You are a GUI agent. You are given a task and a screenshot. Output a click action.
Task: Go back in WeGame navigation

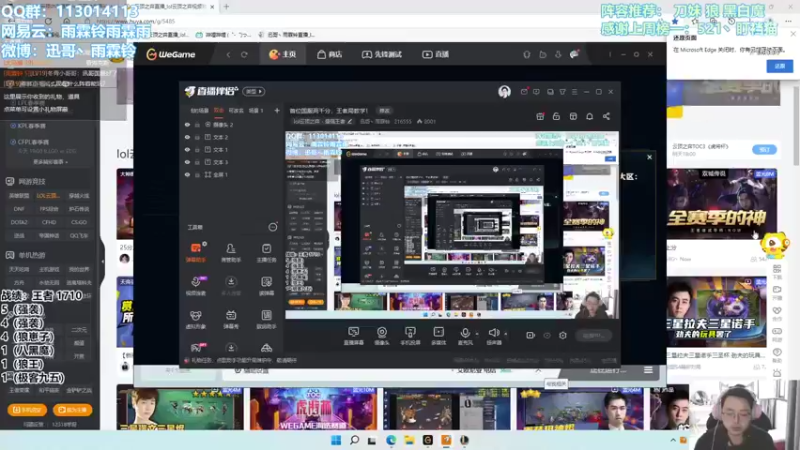pyautogui.click(x=229, y=55)
